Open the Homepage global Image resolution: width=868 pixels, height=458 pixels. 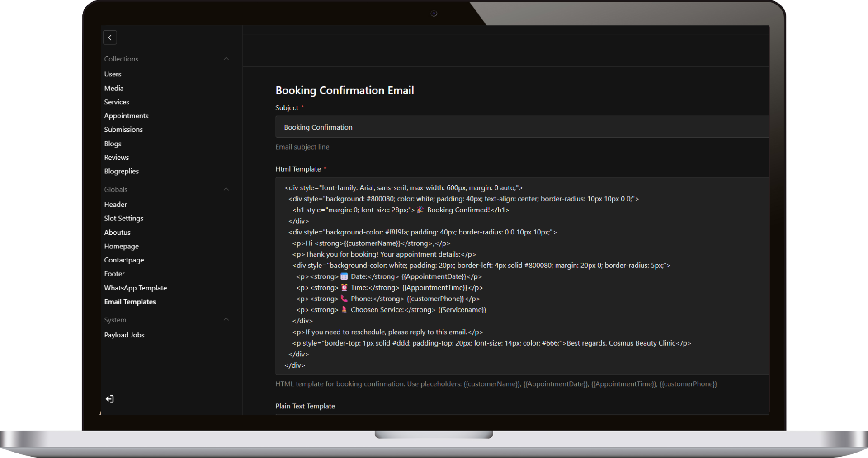pos(121,246)
